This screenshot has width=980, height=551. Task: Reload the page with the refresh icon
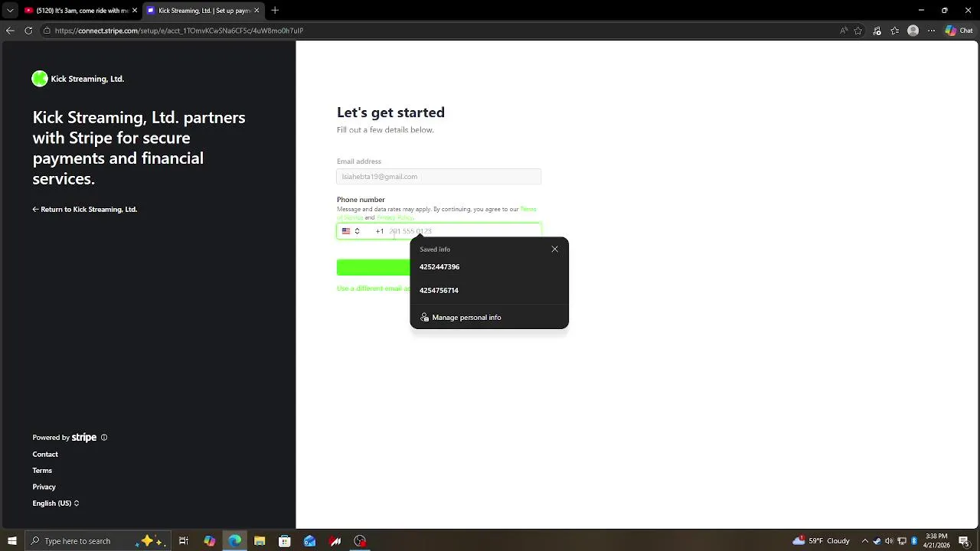(x=28, y=31)
